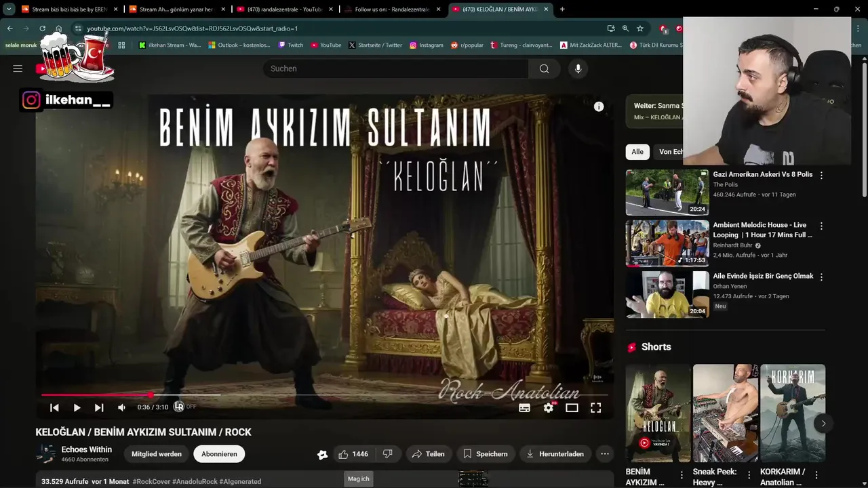Focus the Suchen search field
868x488 pixels.
(x=395, y=68)
